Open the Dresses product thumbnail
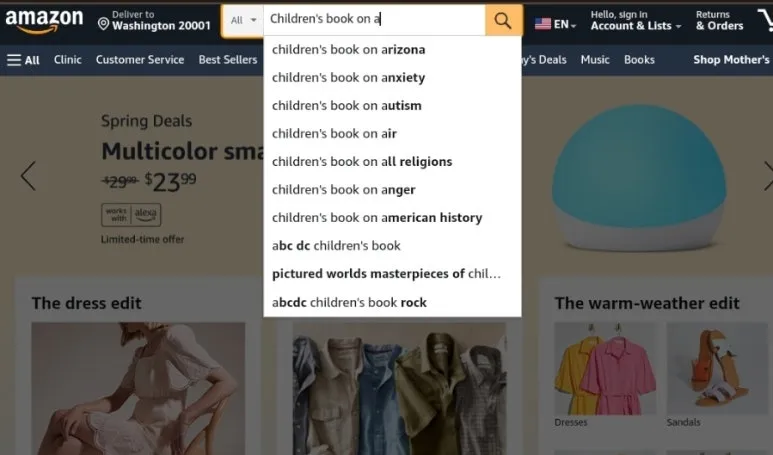 (x=605, y=369)
